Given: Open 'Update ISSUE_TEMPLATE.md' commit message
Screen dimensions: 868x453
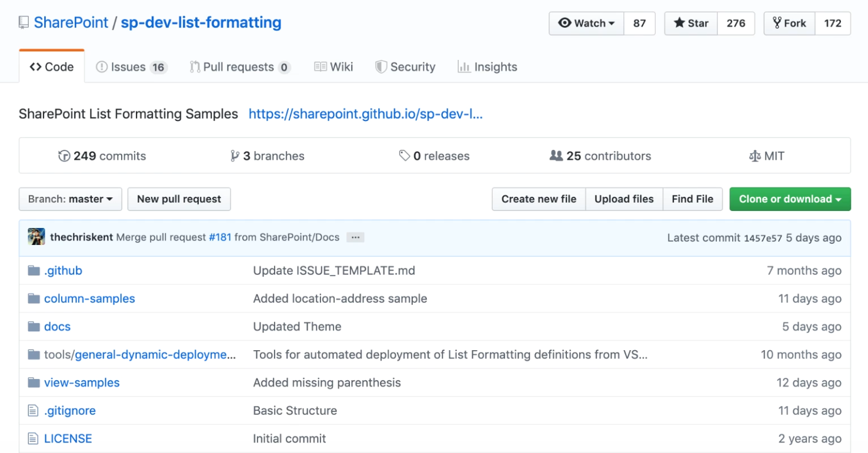Looking at the screenshot, I should tap(334, 271).
